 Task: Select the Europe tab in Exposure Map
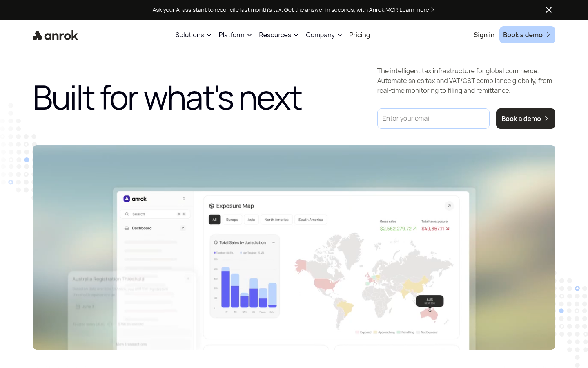tap(232, 220)
